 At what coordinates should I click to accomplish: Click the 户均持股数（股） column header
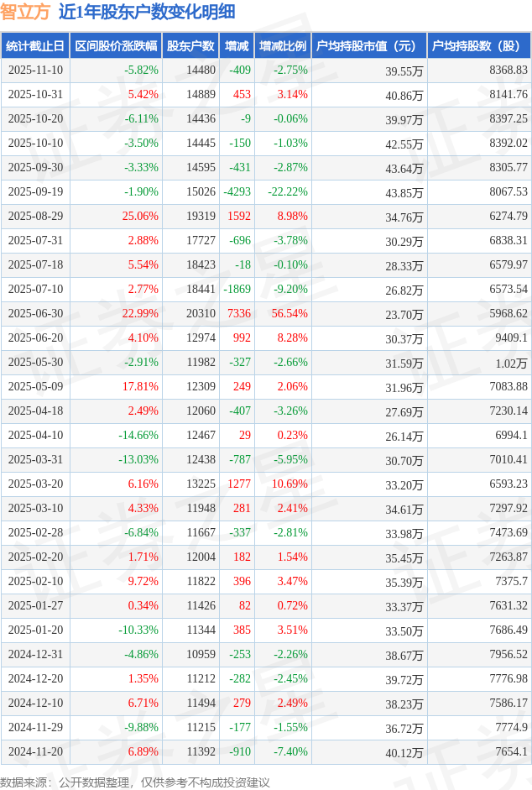(x=478, y=46)
